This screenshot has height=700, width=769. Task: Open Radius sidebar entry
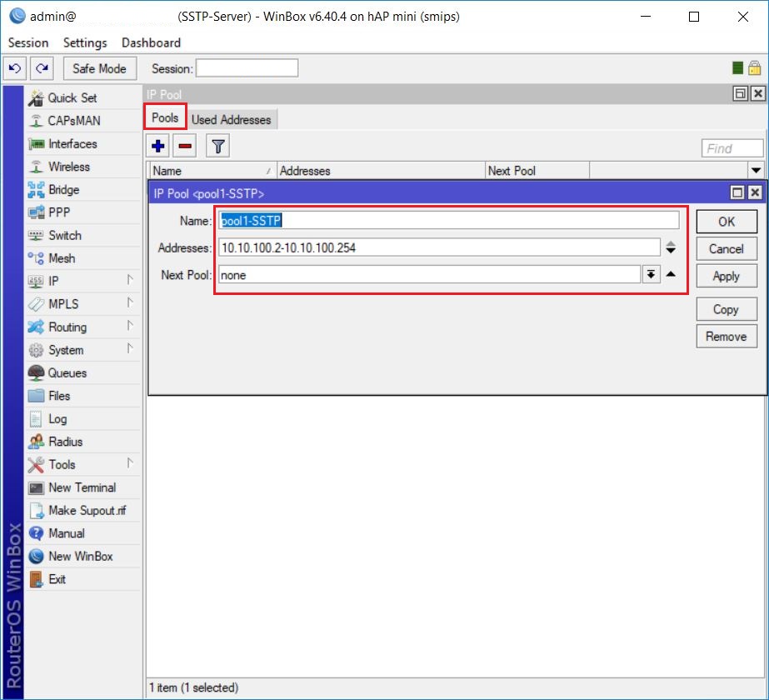point(82,442)
